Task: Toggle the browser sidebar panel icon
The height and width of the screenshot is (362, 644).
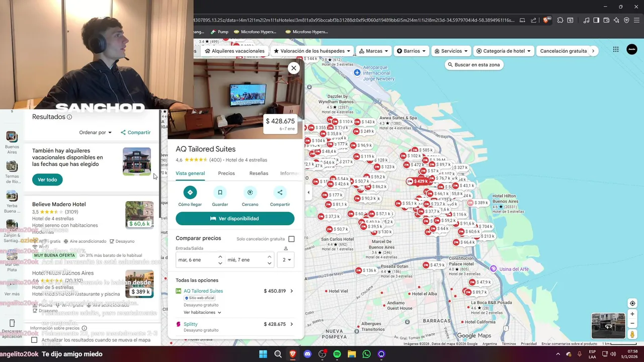Action: coord(596,20)
